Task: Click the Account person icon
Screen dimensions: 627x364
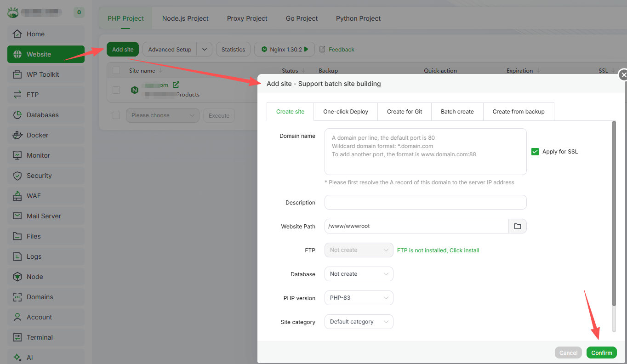Action: 17,317
